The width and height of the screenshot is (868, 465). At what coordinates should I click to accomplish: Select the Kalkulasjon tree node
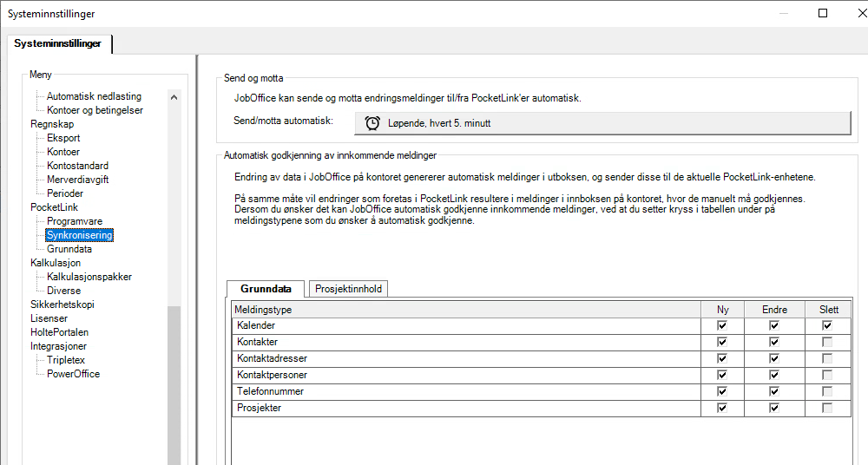[x=56, y=262]
